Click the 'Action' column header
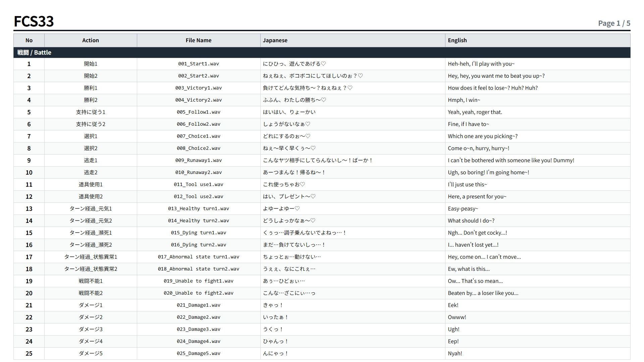This screenshot has width=644, height=362. click(x=91, y=40)
